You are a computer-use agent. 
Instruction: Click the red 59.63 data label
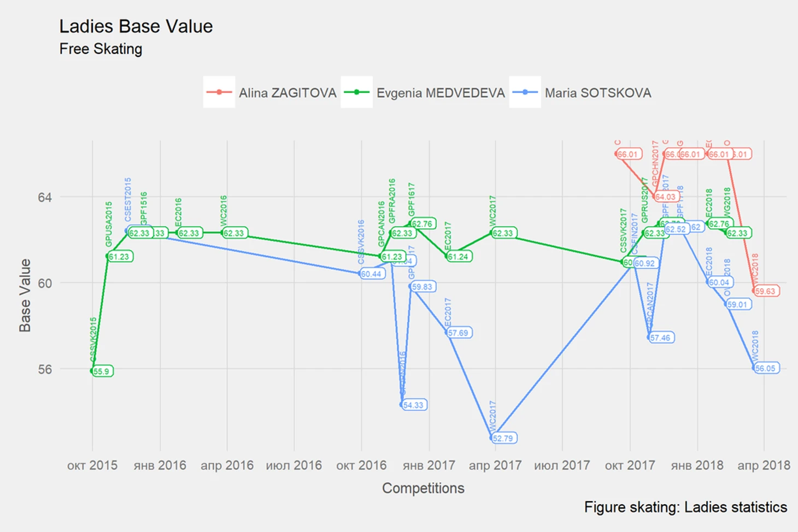[x=766, y=291]
